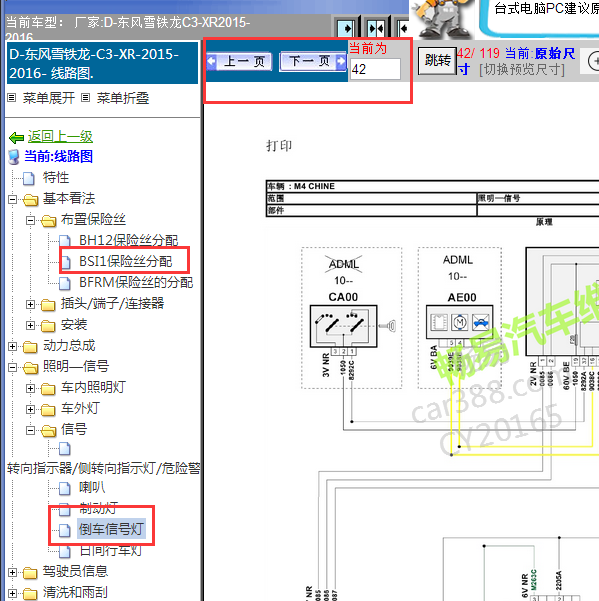Click the 安装 folder icon

click(x=48, y=325)
